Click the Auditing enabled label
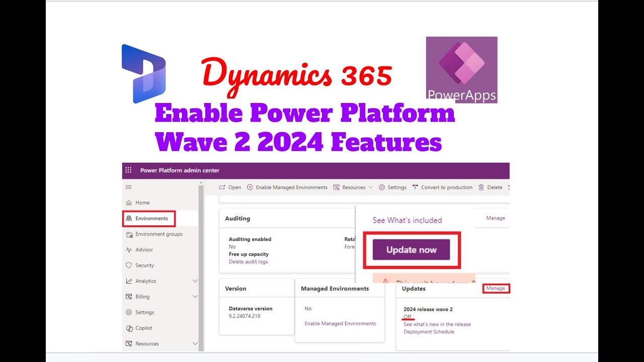The height and width of the screenshot is (362, 644). click(x=250, y=239)
